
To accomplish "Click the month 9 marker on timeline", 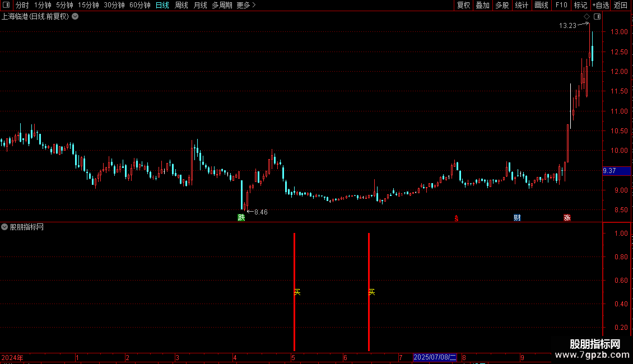I will (x=522, y=357).
